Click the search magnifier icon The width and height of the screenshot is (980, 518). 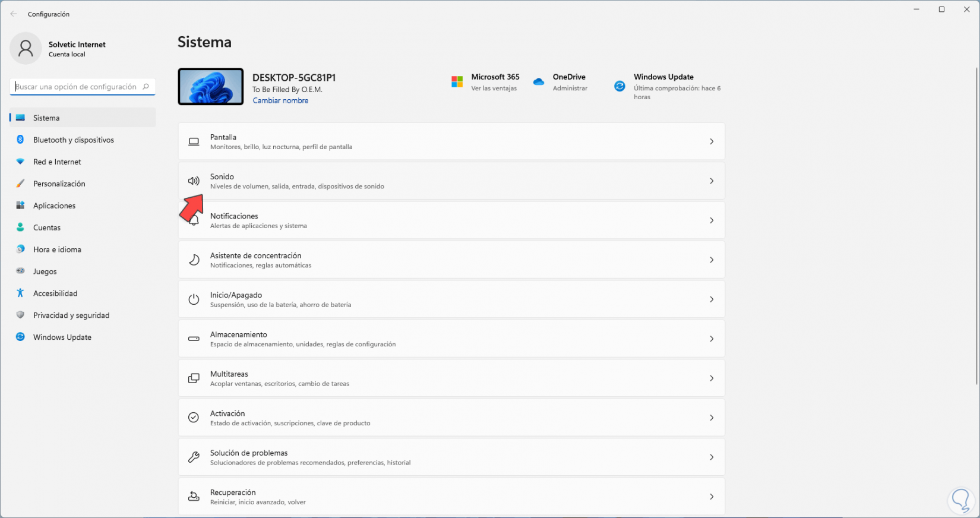146,87
